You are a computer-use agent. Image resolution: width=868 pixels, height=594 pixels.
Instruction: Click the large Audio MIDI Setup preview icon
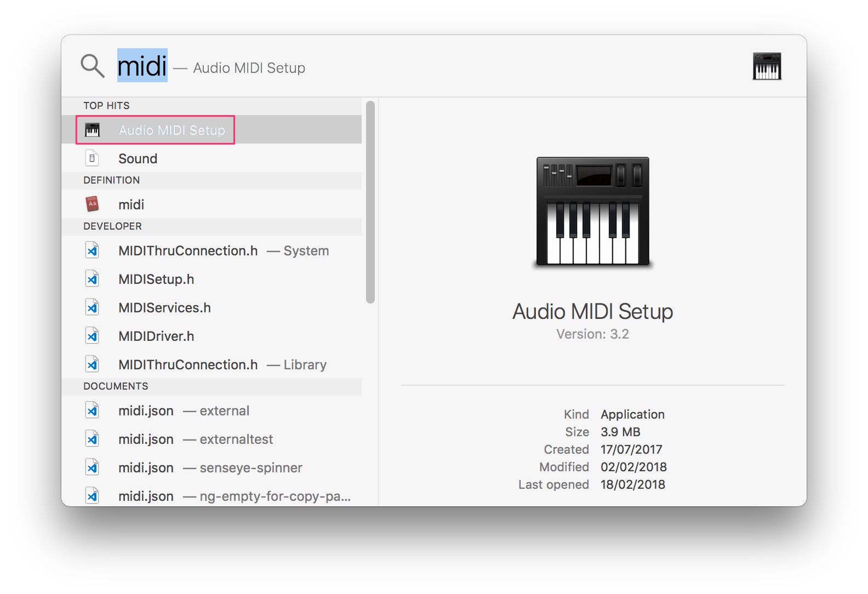coord(593,212)
